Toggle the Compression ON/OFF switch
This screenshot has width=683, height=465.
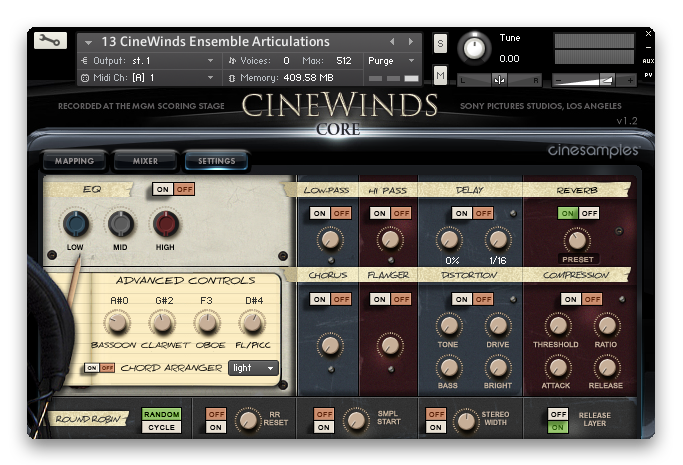(x=582, y=299)
